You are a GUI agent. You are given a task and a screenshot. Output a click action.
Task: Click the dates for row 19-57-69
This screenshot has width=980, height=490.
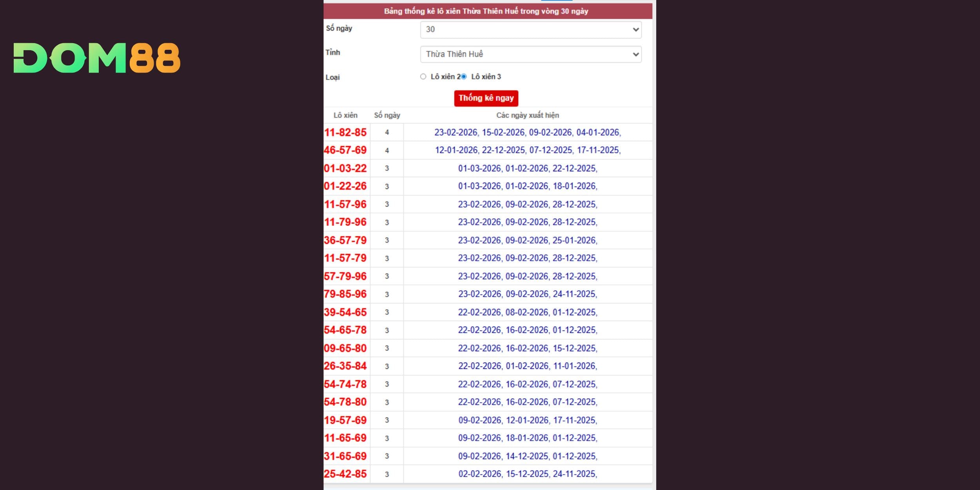[527, 420]
